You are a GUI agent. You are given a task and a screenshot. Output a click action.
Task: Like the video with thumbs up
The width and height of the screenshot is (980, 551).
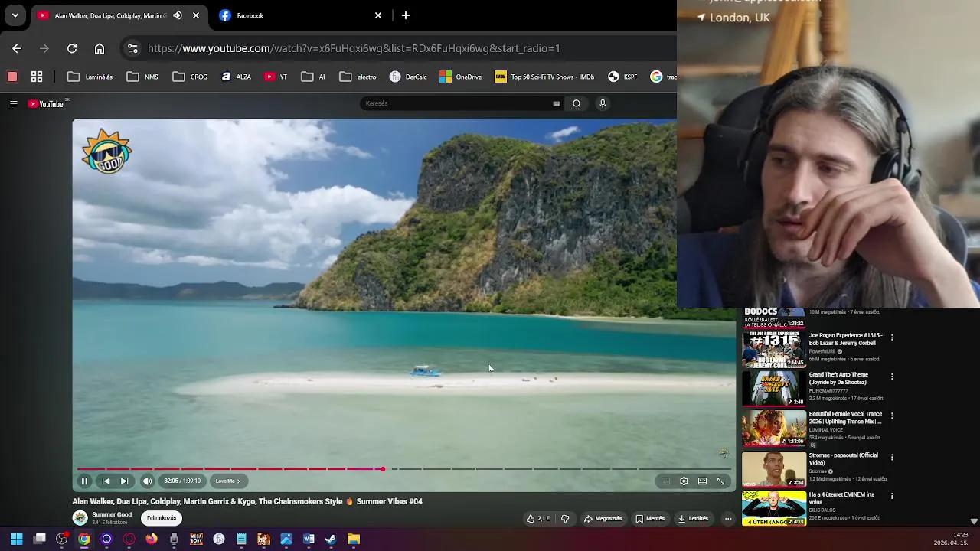538,519
